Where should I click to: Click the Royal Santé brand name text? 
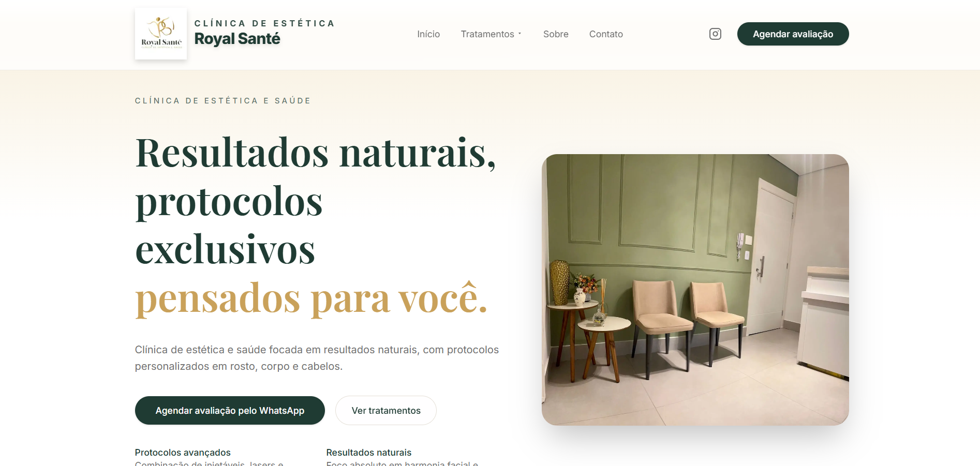point(237,39)
